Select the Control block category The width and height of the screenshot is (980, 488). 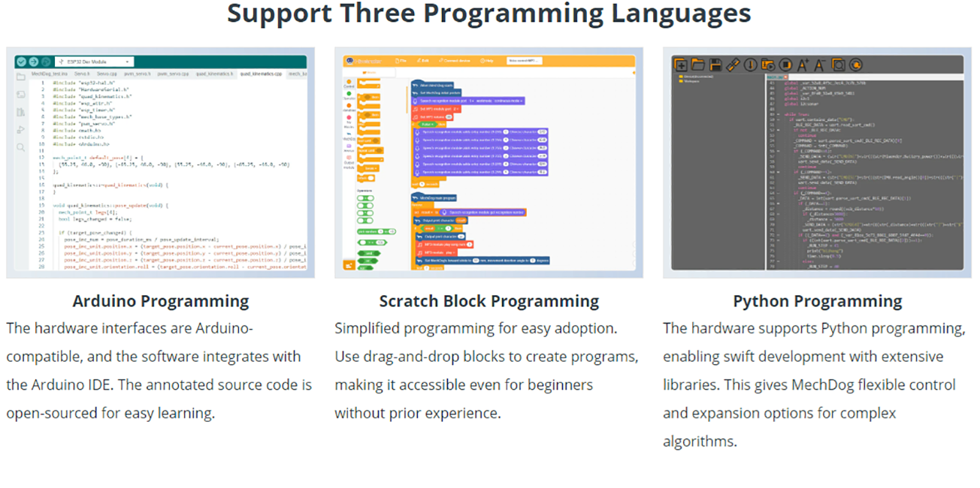click(x=349, y=84)
